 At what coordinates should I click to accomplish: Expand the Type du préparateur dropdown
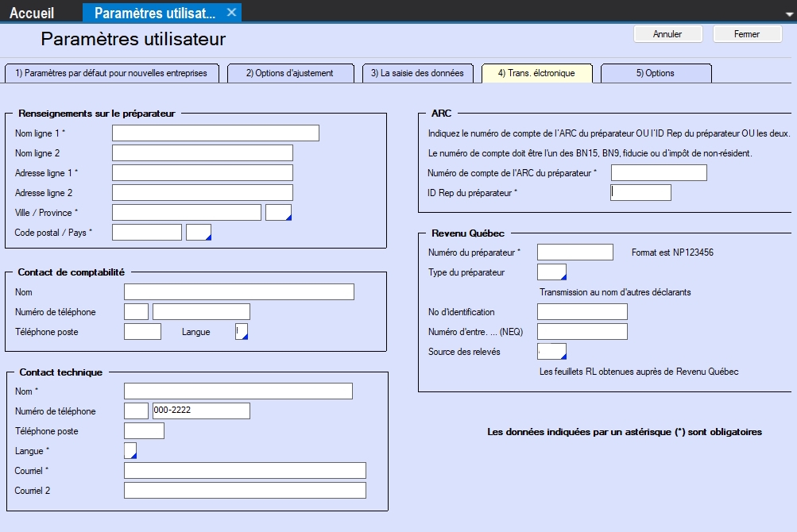click(551, 272)
